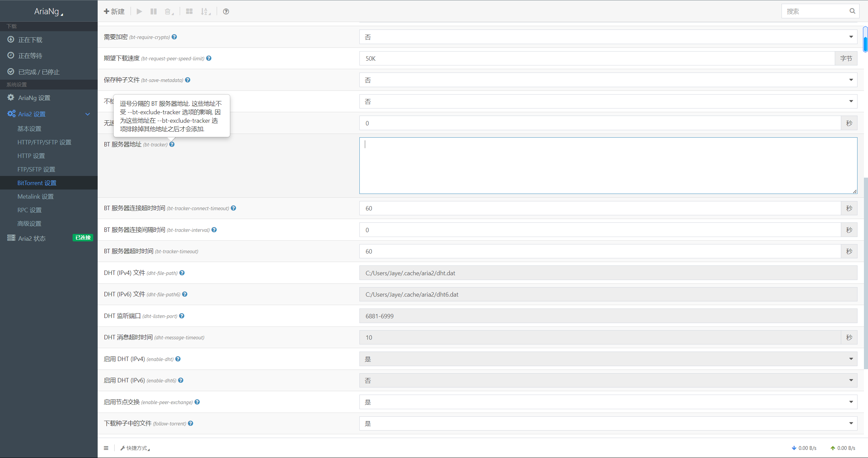Click the start task play icon
868x458 pixels.
click(139, 12)
